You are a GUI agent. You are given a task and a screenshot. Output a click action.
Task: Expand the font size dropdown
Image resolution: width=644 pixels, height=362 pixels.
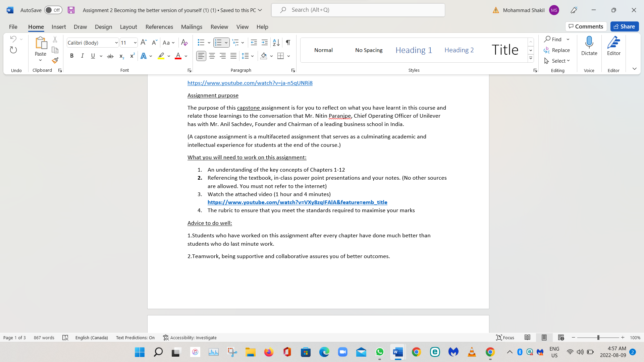(135, 43)
